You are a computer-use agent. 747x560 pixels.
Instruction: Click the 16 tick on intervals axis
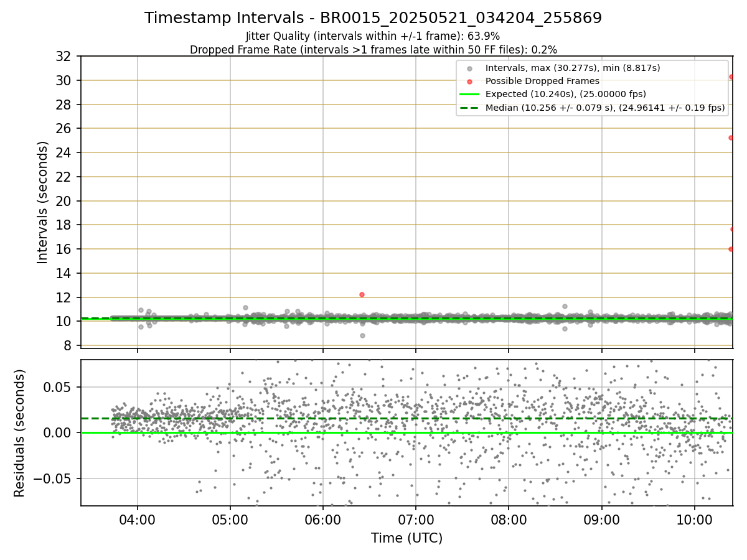point(63,249)
